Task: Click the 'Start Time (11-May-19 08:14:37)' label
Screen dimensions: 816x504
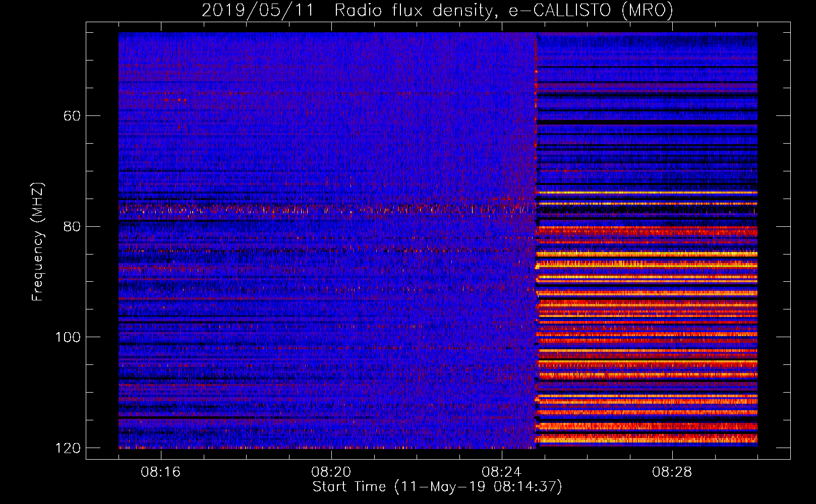Action: tap(437, 487)
